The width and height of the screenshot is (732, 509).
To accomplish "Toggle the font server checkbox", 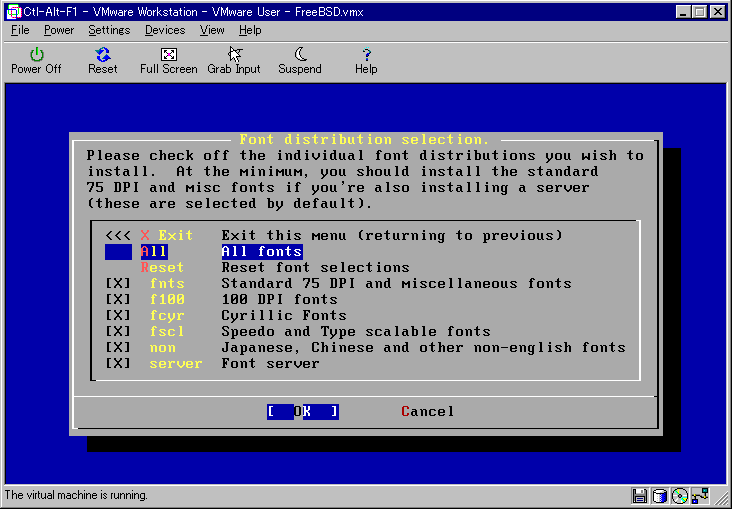I will (118, 364).
